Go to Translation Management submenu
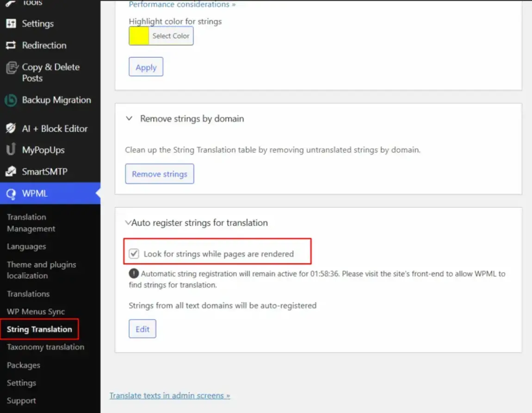The image size is (532, 413). tap(31, 223)
